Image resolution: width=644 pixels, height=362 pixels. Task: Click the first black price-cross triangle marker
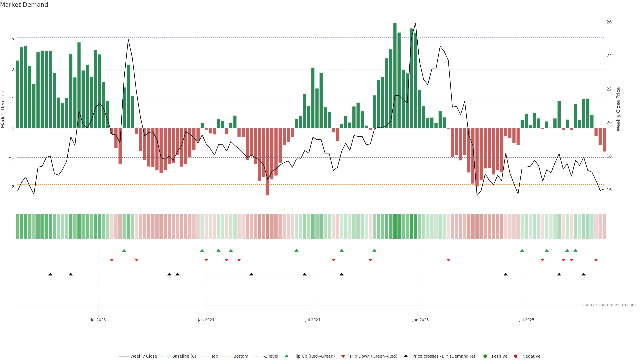coord(50,274)
